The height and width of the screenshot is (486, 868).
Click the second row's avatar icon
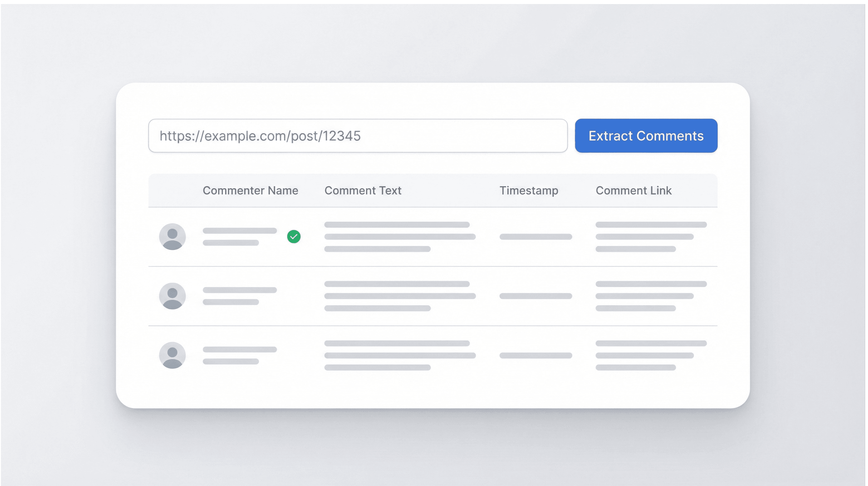coord(172,296)
